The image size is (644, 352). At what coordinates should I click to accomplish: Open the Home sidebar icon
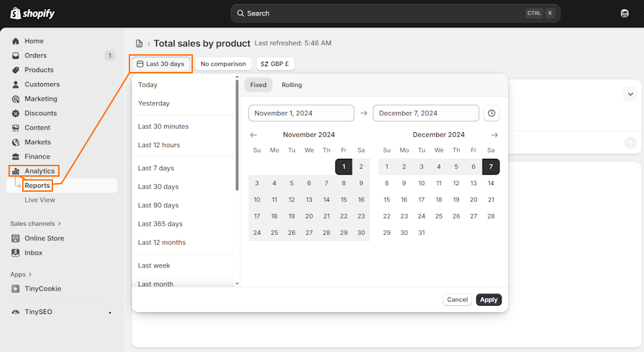pyautogui.click(x=16, y=41)
